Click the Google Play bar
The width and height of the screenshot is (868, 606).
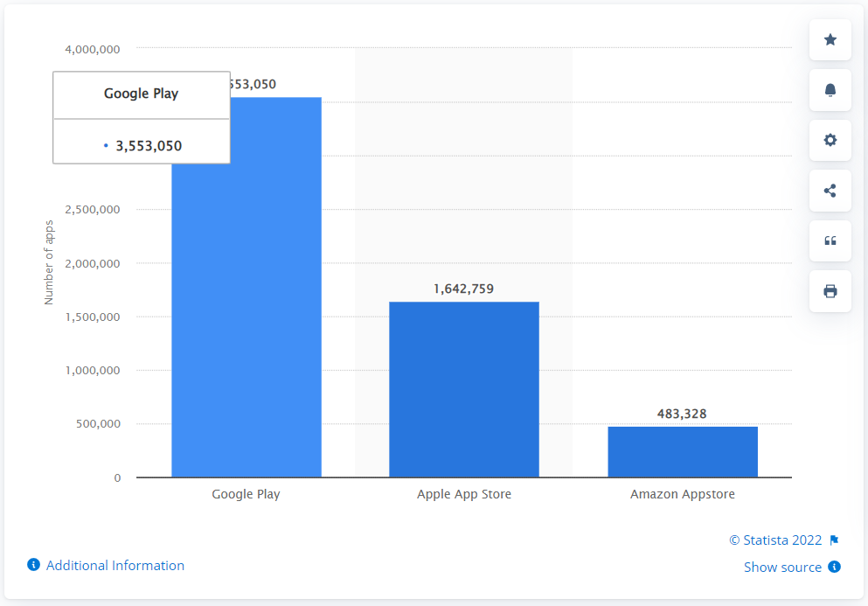click(x=247, y=287)
